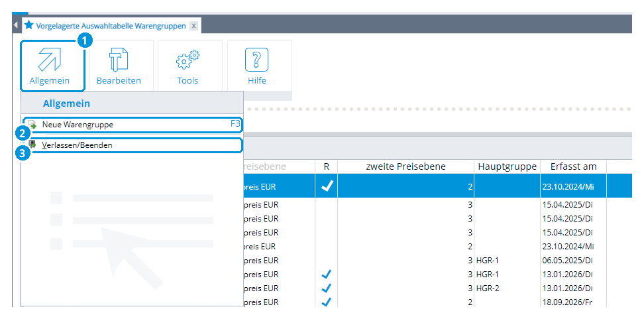Select the Vorgelagerte Auswahltabelle Warengruppen tab
This screenshot has width=644, height=319.
[111, 25]
